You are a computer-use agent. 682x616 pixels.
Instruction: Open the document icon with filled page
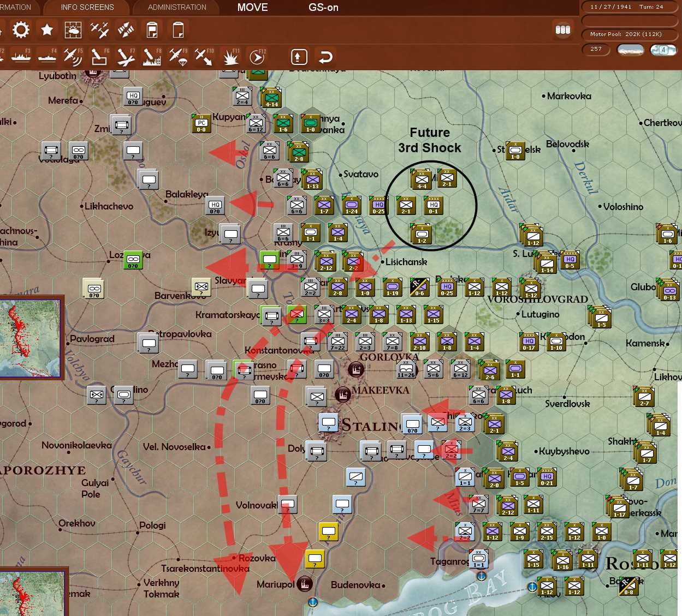152,29
